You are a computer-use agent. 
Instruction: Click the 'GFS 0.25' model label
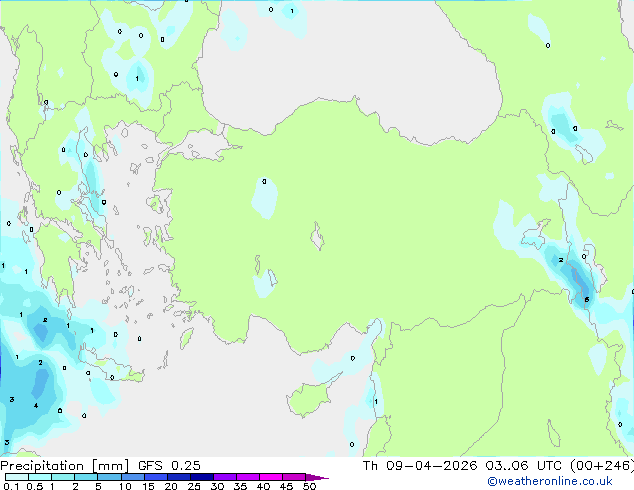tap(169, 466)
